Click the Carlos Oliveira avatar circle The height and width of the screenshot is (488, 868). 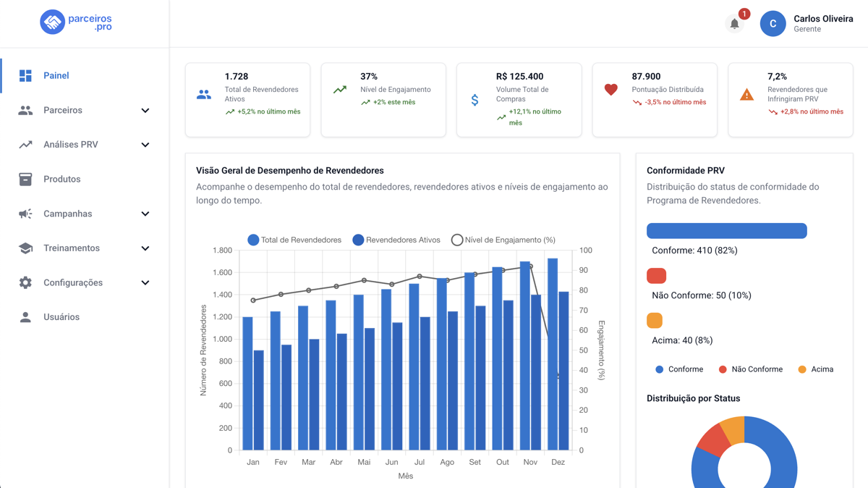point(773,24)
